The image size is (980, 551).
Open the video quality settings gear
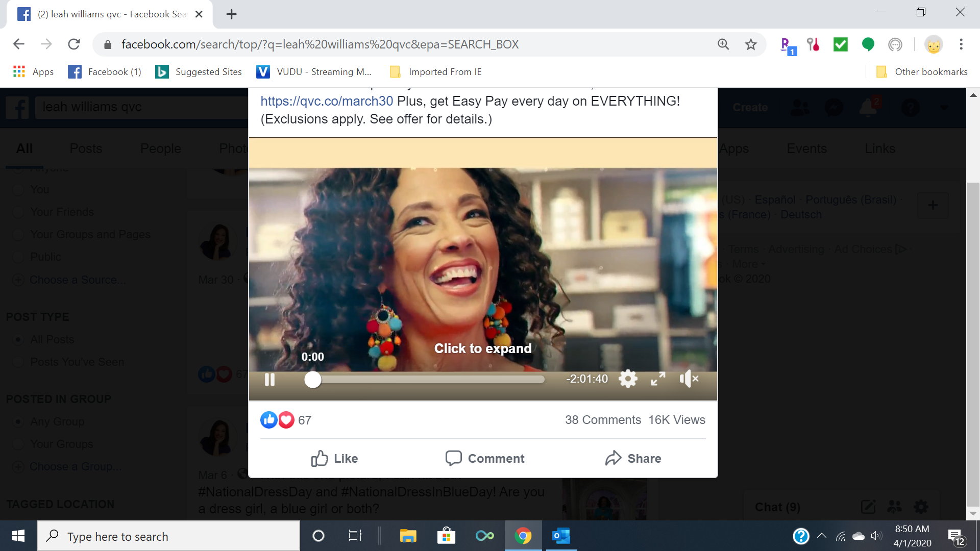628,379
